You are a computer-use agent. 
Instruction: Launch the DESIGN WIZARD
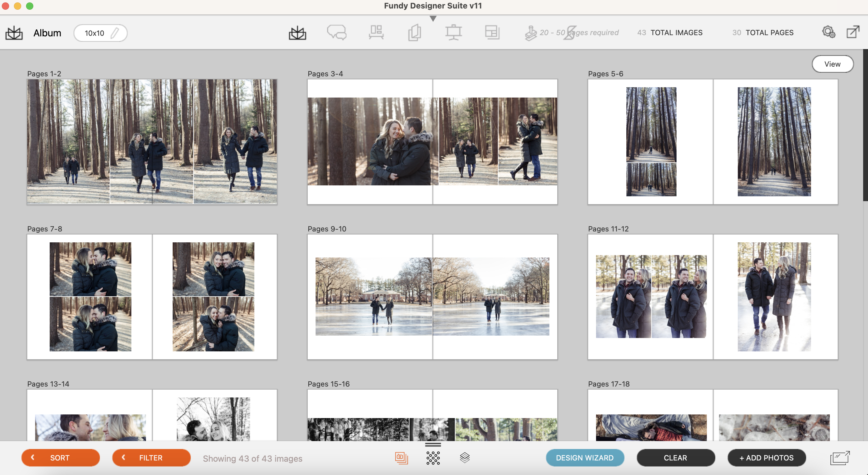(x=585, y=458)
